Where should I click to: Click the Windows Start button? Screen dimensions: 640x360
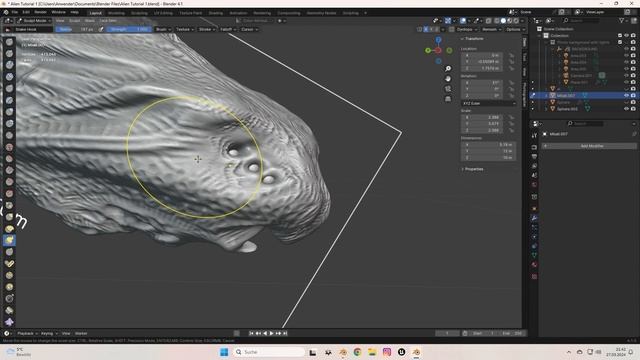[x=224, y=352]
